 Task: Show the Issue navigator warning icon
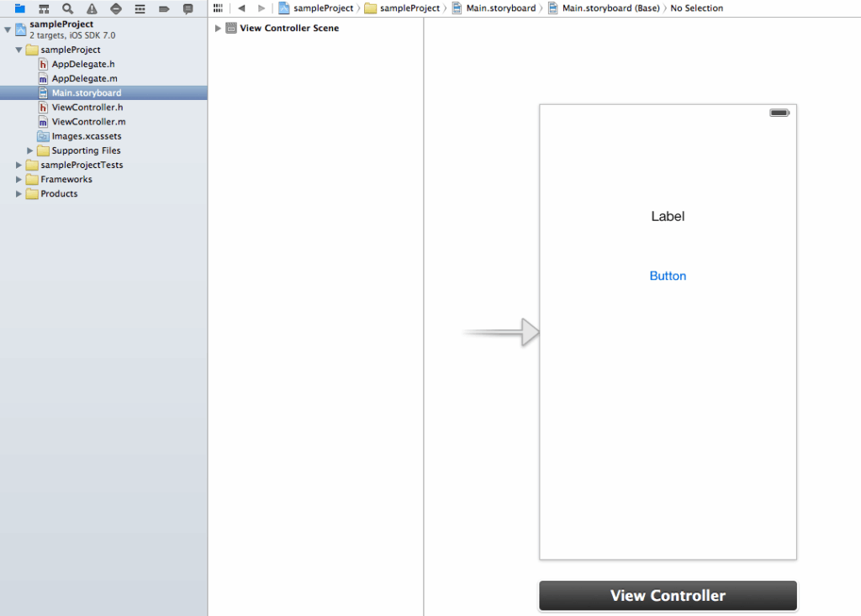coord(91,8)
